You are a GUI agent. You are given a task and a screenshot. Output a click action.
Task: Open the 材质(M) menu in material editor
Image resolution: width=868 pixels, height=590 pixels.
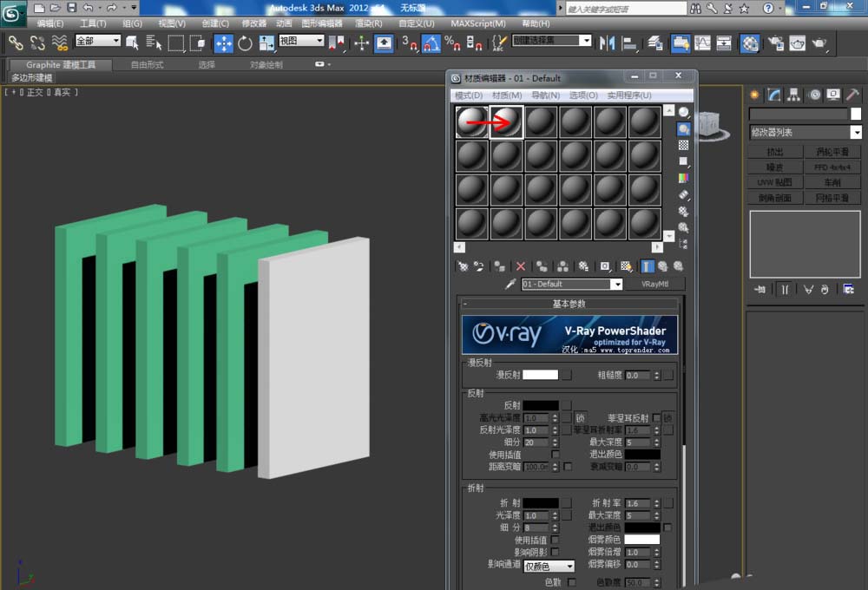click(x=507, y=95)
